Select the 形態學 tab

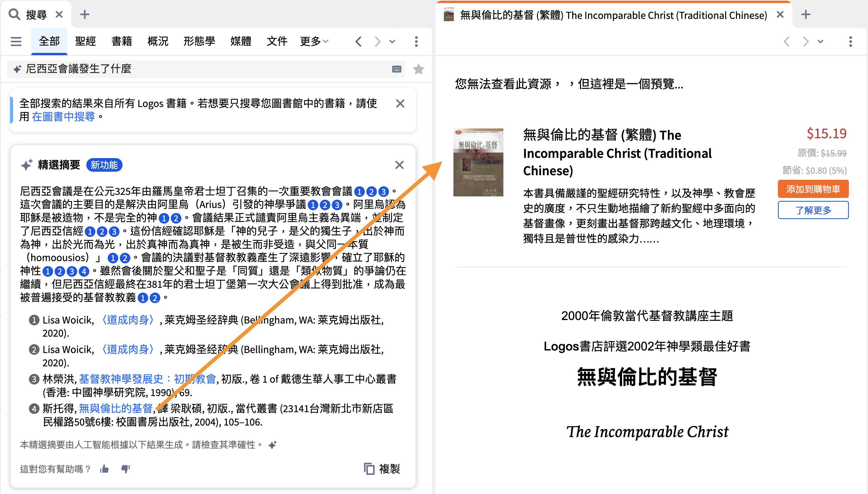click(199, 41)
